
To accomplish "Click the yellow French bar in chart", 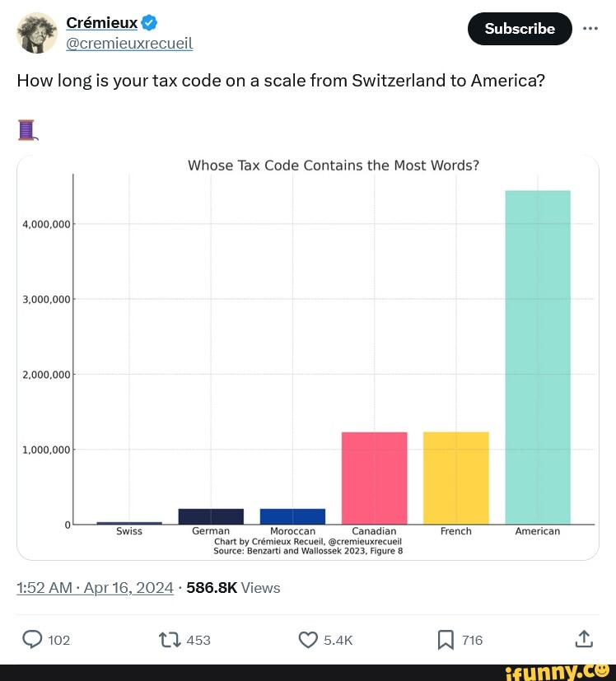I will 455,478.
